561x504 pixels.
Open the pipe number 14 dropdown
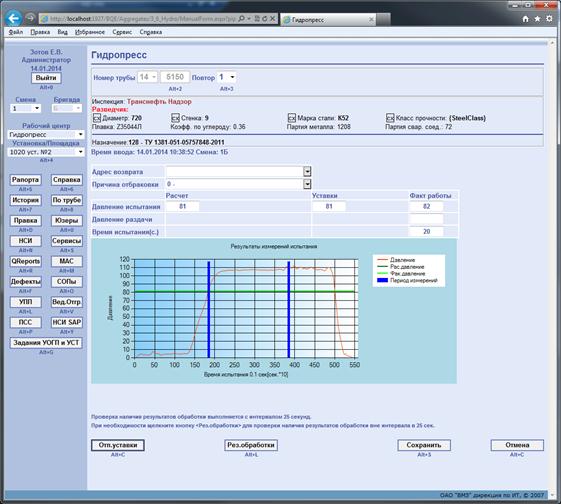(147, 77)
